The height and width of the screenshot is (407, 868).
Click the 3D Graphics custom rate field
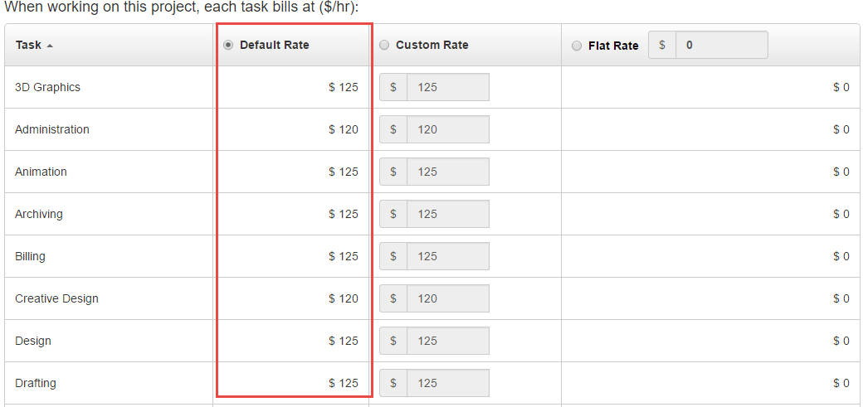447,87
